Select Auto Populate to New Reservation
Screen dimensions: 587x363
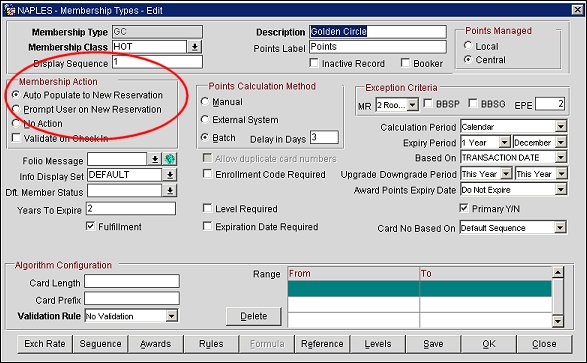[x=16, y=95]
